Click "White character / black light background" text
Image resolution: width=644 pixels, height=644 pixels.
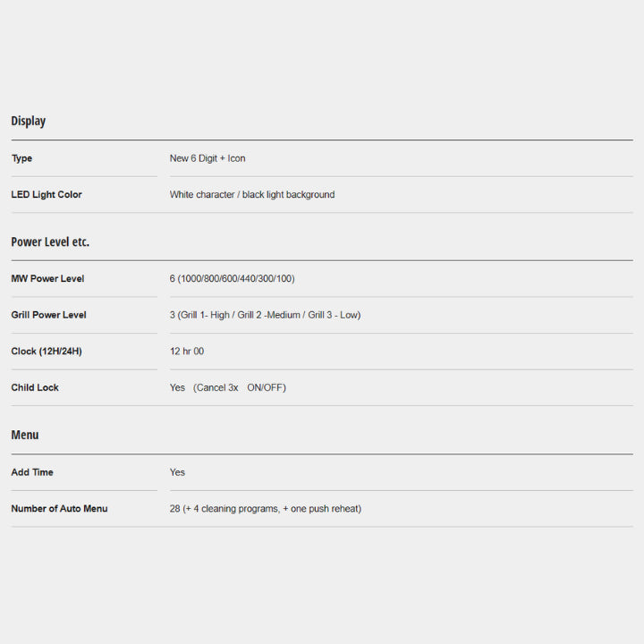tap(252, 195)
